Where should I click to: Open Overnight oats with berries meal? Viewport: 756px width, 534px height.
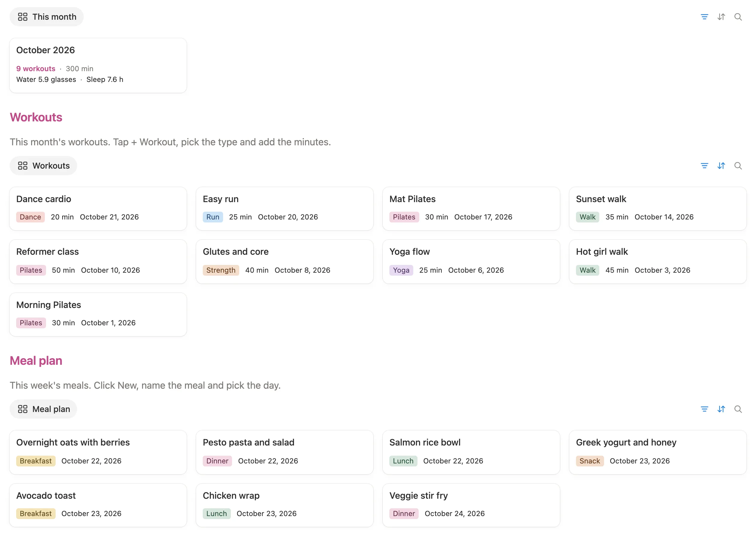pos(98,452)
